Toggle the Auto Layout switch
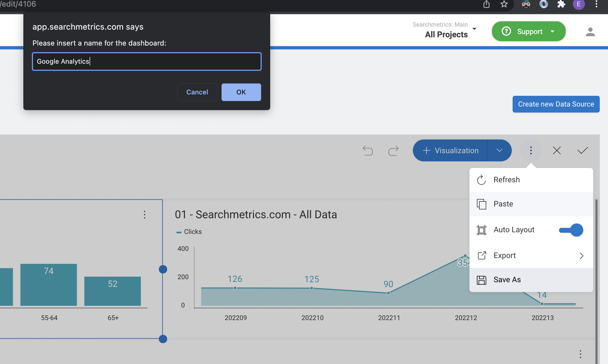Image resolution: width=608 pixels, height=364 pixels. tap(571, 230)
